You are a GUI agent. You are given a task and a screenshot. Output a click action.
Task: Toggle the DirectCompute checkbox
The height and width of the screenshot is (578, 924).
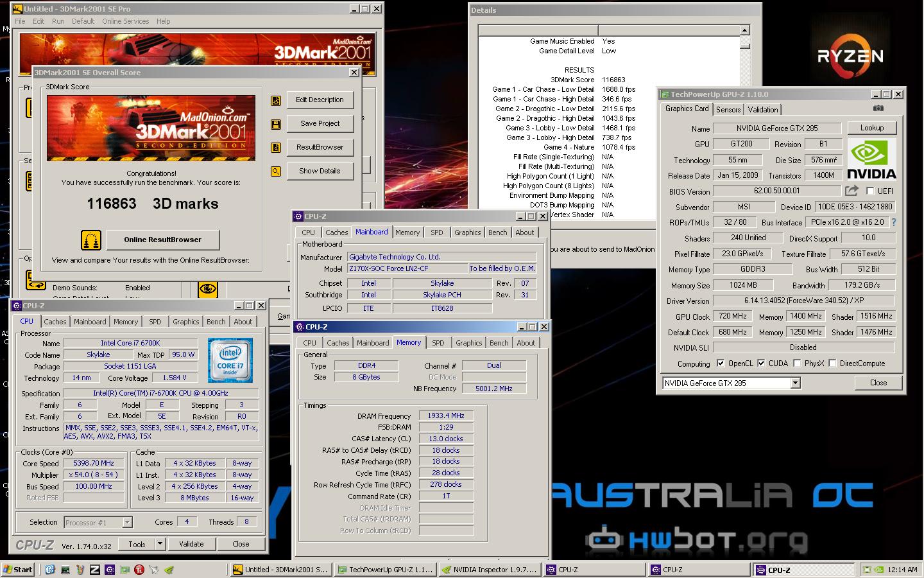pos(832,363)
